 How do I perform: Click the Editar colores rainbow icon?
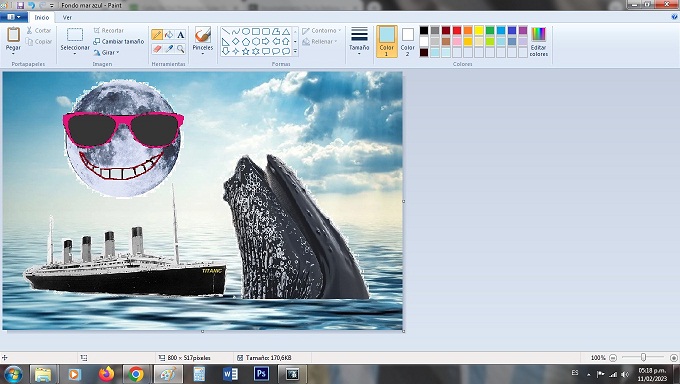coord(539,34)
